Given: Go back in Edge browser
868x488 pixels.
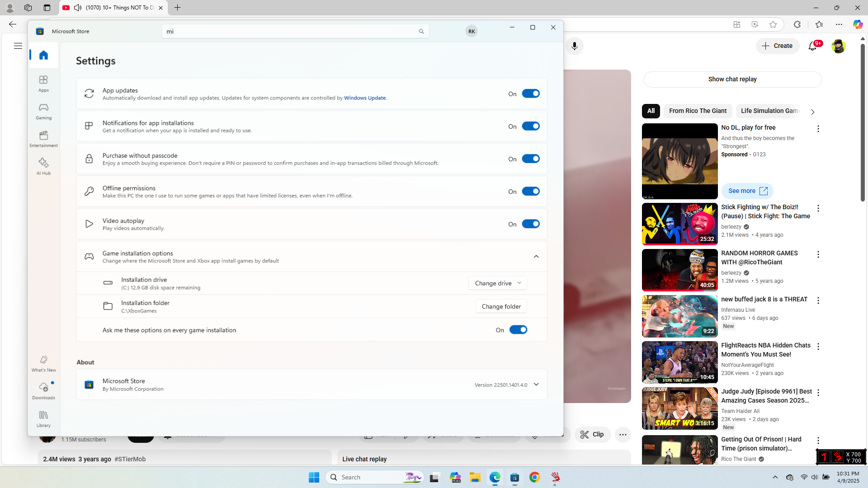Looking at the screenshot, I should coord(12,24).
